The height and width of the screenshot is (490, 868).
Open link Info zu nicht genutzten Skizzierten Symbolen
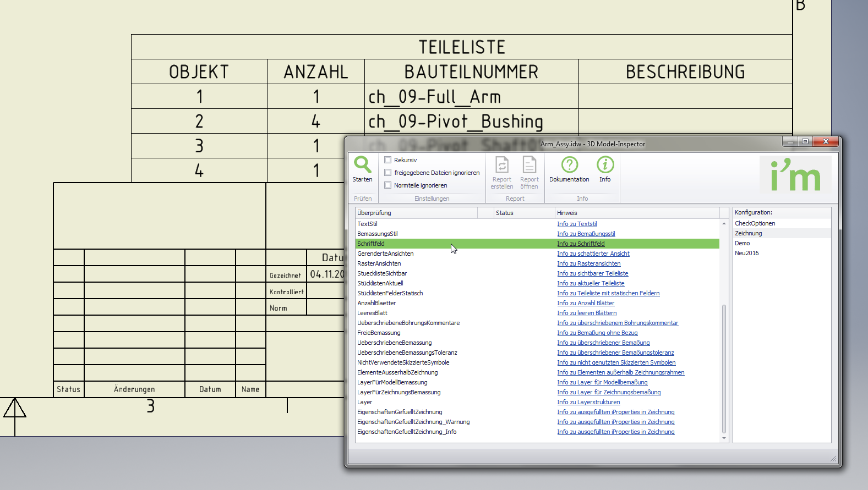(616, 362)
